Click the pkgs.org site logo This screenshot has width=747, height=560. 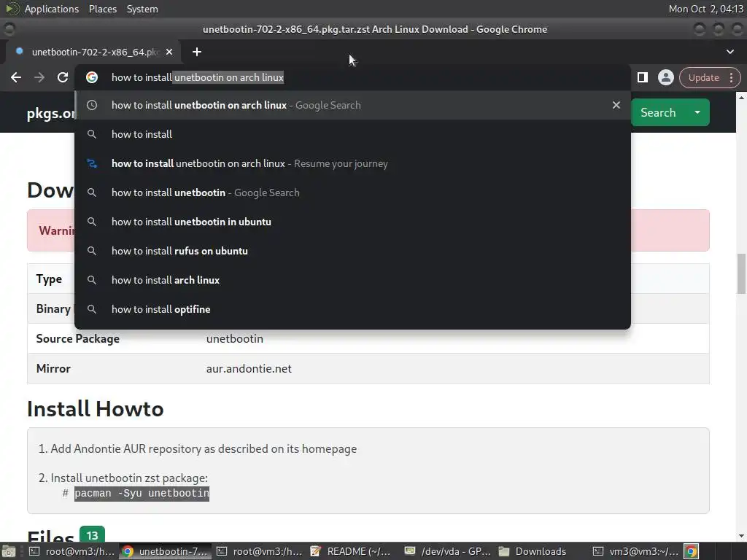point(51,113)
